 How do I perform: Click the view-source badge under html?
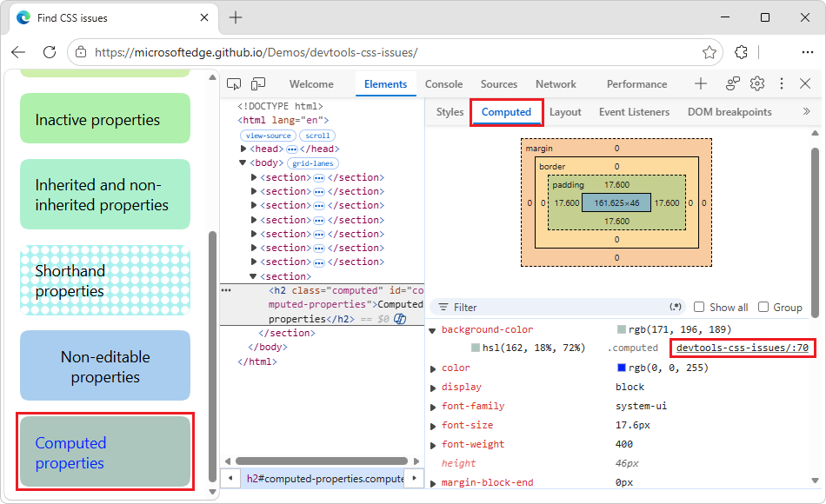pos(268,136)
